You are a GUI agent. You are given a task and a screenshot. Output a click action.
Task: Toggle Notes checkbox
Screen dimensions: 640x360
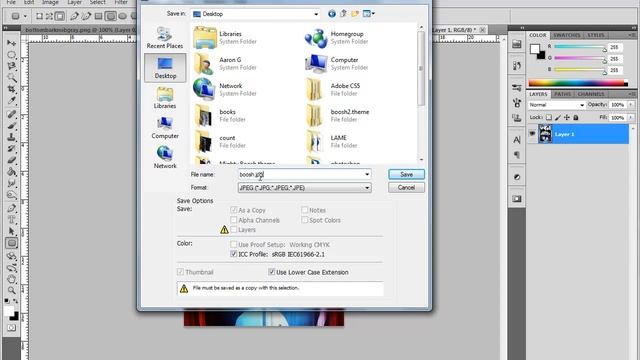[x=304, y=210]
